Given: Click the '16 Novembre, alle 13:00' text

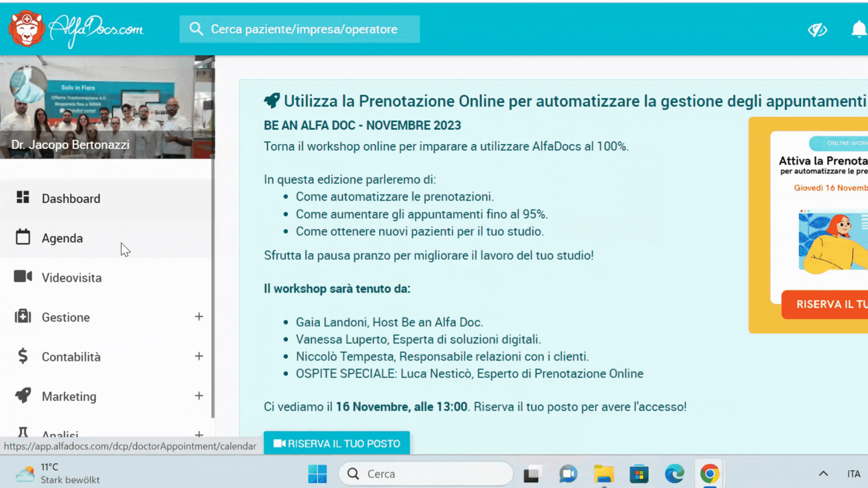Looking at the screenshot, I should [x=401, y=407].
